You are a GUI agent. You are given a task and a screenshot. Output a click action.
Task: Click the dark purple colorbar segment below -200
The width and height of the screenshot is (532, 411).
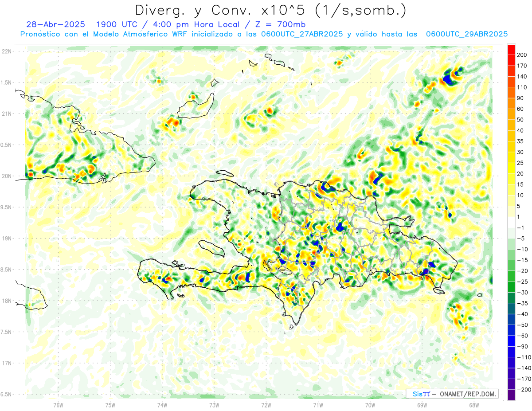tap(512, 395)
